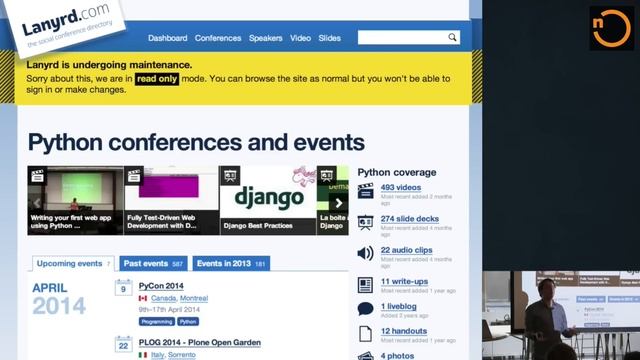The image size is (640, 360).
Task: Open the PyCon 2014 event link
Action: 161,286
